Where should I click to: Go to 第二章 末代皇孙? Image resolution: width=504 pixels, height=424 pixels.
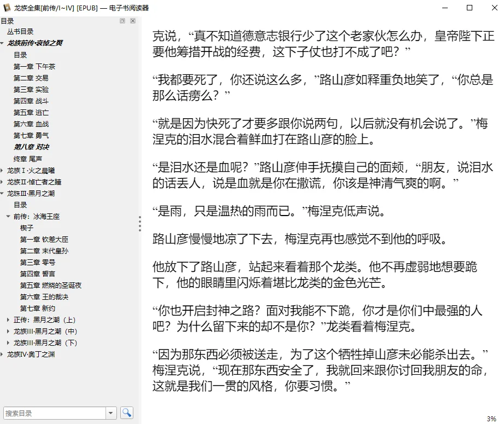44,251
